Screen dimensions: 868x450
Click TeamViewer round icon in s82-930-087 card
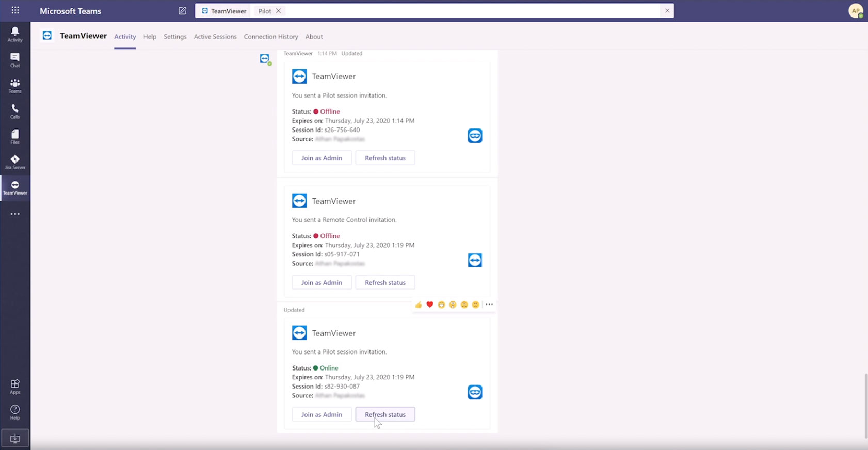[x=475, y=392]
